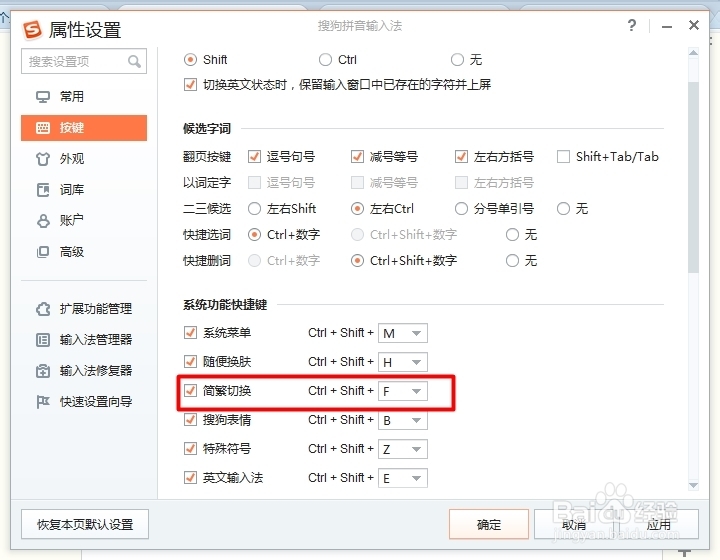Uncheck 左右方括号 for 翻页按键

(461, 157)
